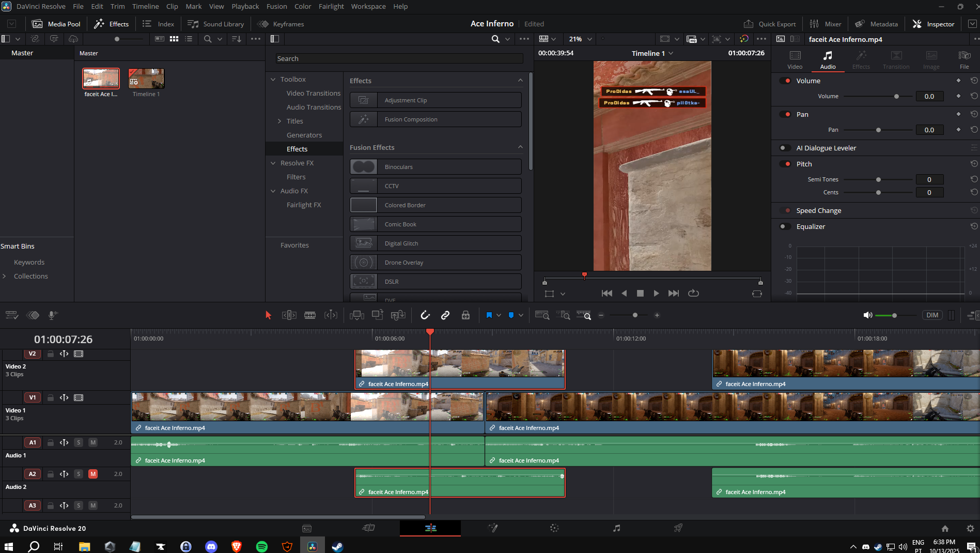Activate the Blade Edit tool
This screenshot has height=553, width=980.
tap(310, 315)
